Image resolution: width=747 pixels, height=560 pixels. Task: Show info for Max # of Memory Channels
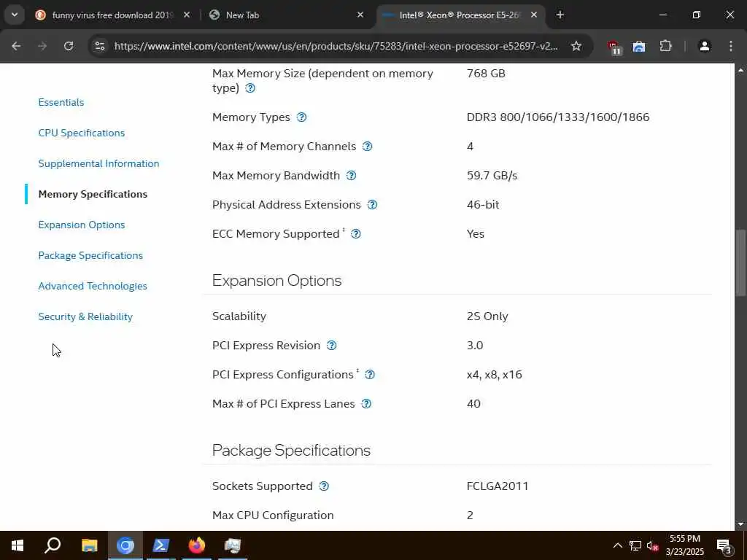(368, 146)
